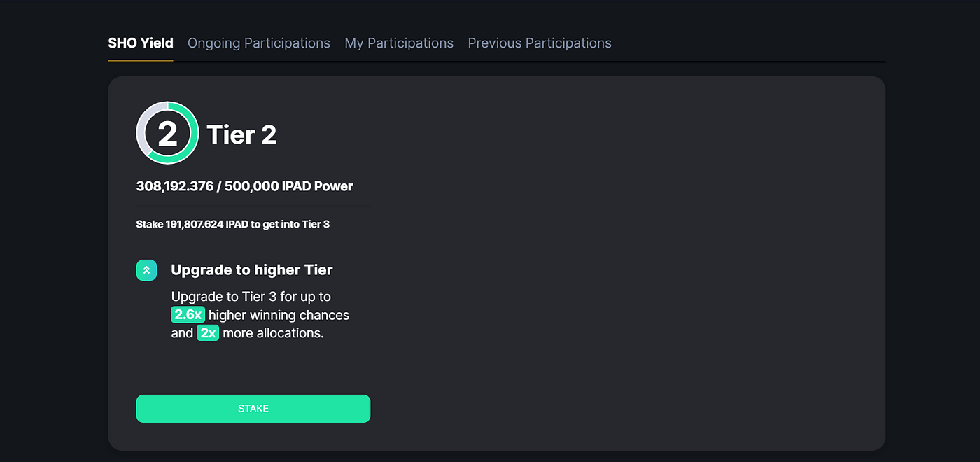Click the 2.6x multiplier badge
980x462 pixels.
click(188, 315)
